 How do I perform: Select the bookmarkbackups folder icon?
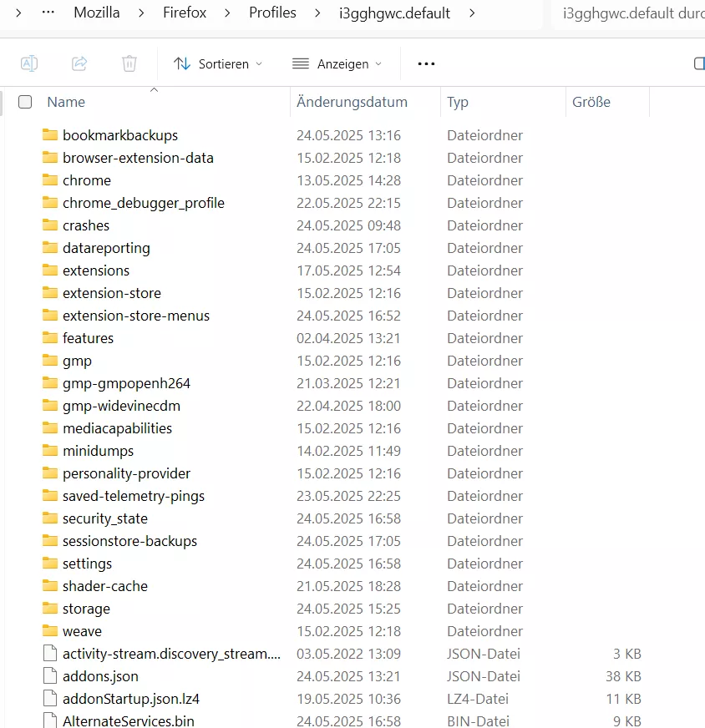tap(49, 134)
